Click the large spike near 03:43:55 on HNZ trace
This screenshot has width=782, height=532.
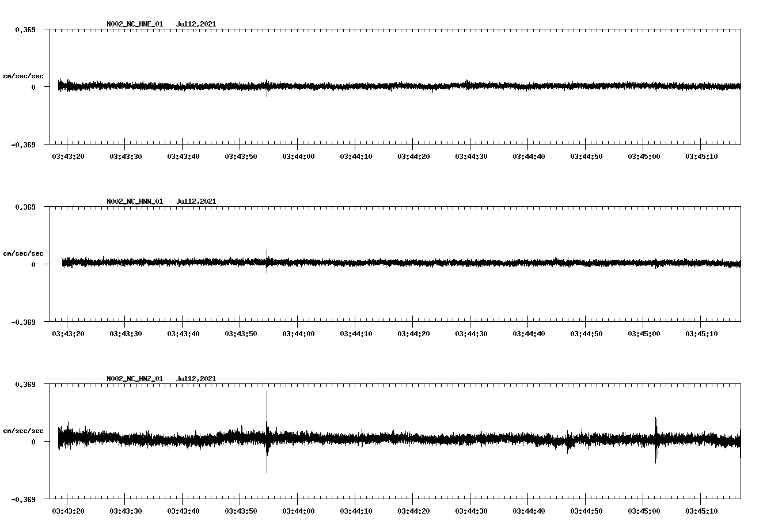pyautogui.click(x=267, y=432)
